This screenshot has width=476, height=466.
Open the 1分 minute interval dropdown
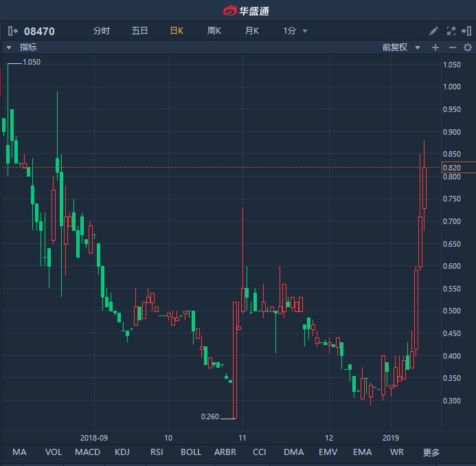[x=295, y=31]
